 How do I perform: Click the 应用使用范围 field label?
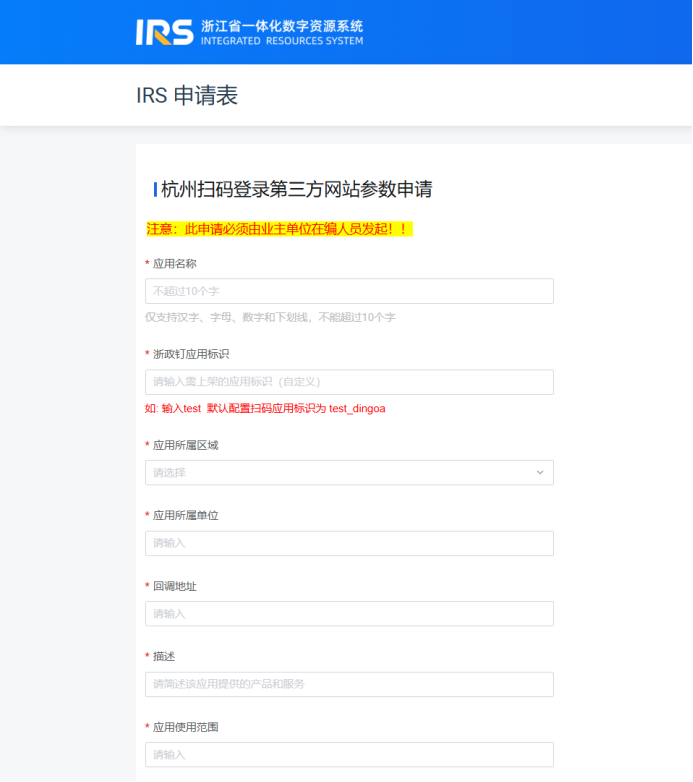[185, 727]
